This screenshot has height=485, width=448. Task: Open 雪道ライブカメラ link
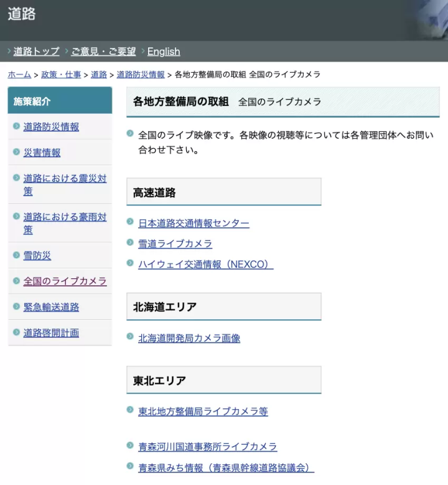(175, 243)
